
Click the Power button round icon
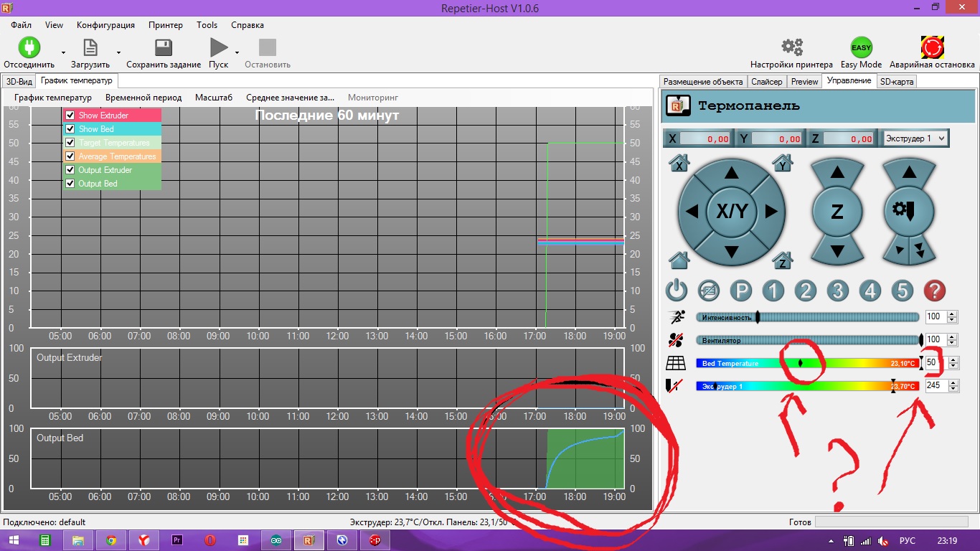[677, 291]
